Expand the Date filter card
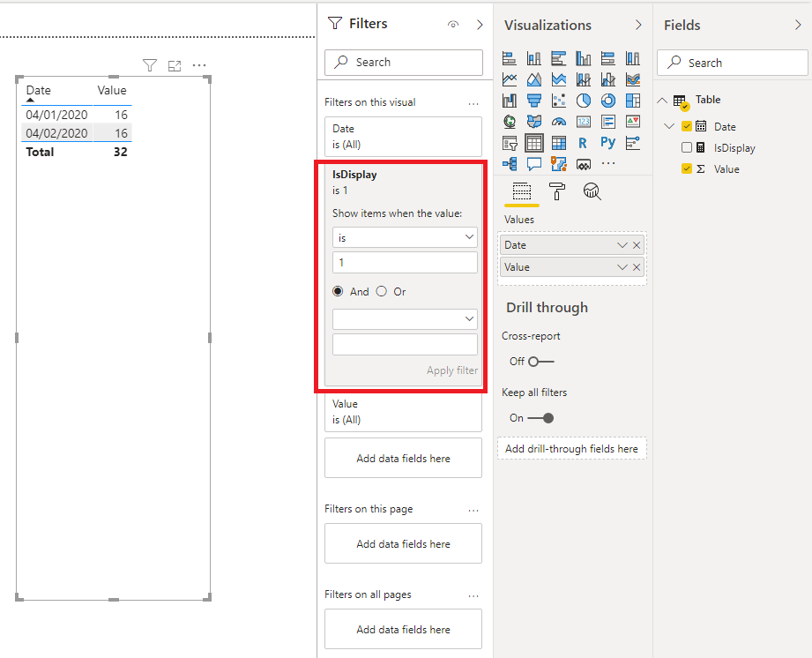The width and height of the screenshot is (812, 658). click(404, 137)
